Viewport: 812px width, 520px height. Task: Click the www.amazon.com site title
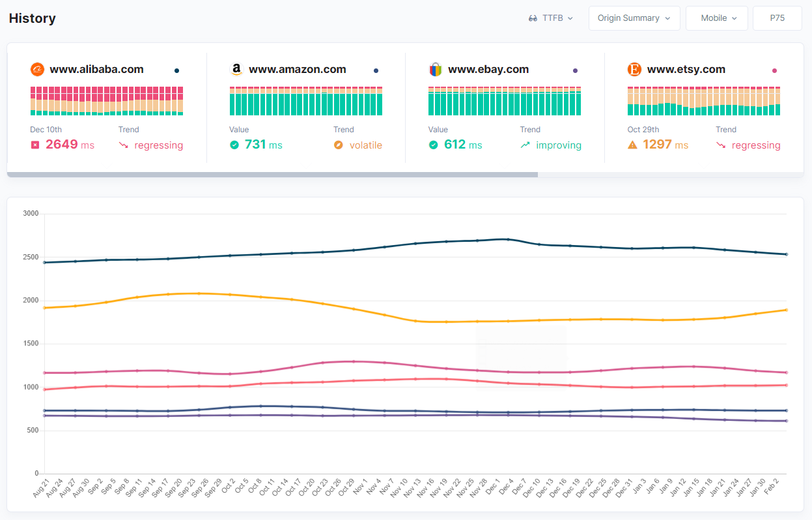tap(297, 70)
